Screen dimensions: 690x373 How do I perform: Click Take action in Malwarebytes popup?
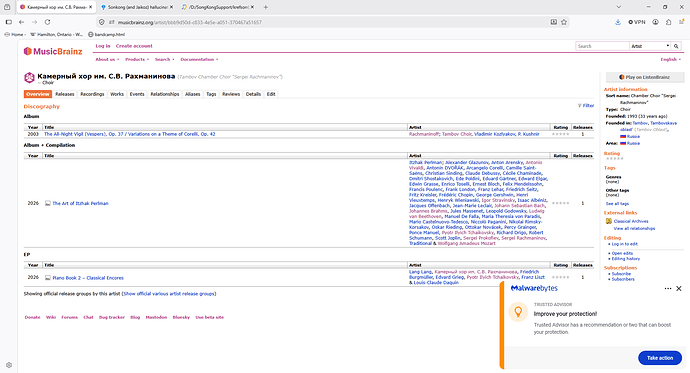point(660,358)
